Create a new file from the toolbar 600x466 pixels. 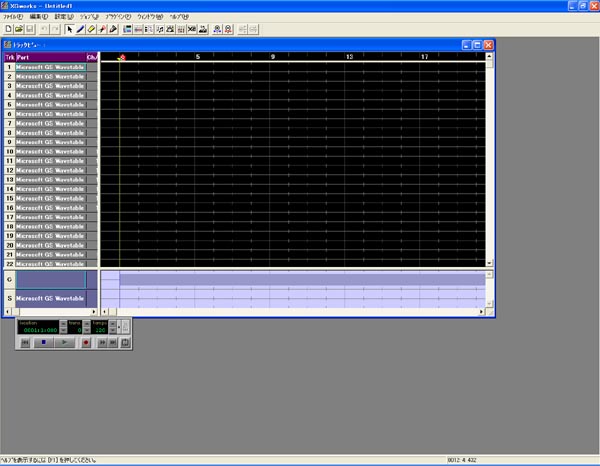(8, 29)
